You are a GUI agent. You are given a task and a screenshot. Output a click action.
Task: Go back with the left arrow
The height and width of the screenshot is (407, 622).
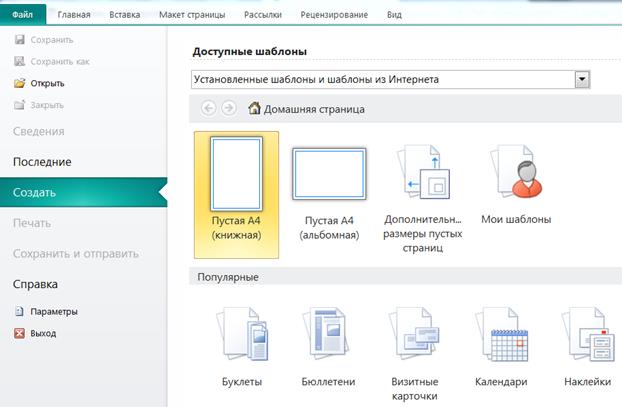pos(209,108)
